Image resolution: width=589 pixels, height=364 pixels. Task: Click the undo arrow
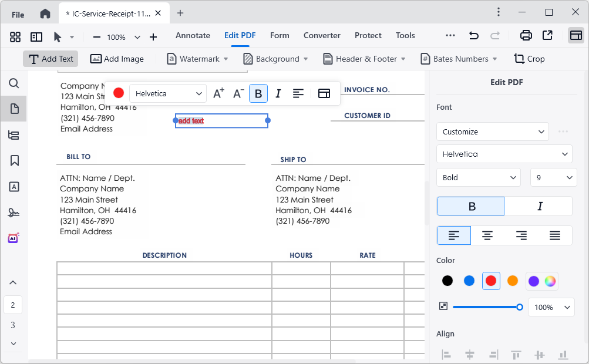[x=473, y=36]
